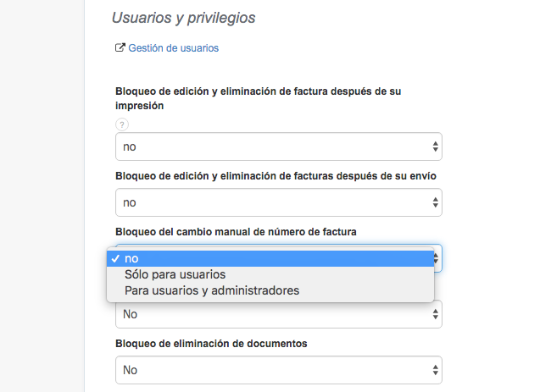Image resolution: width=540 pixels, height=392 pixels.
Task: Open the document deletion block dropdown
Action: click(271, 370)
